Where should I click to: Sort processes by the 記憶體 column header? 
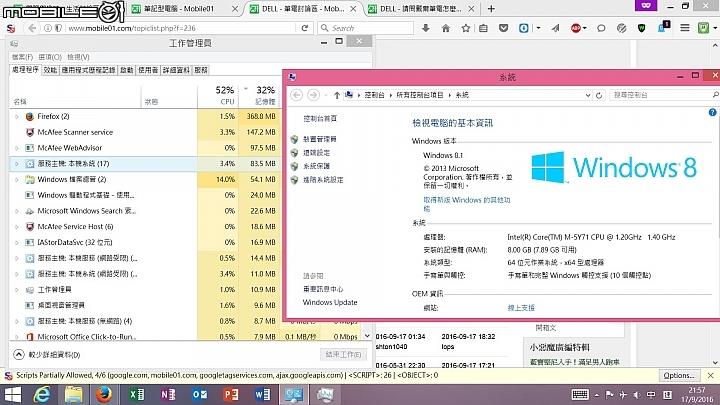point(258,95)
